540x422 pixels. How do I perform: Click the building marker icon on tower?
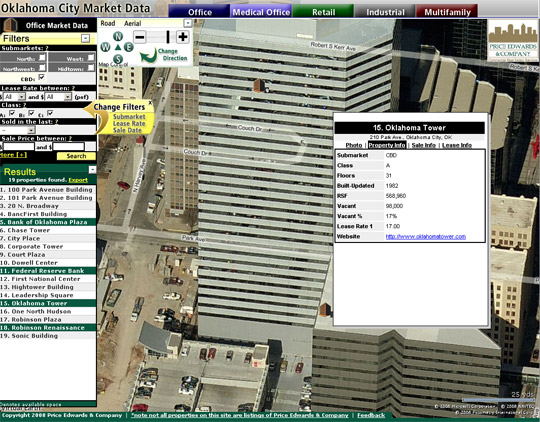259,85
